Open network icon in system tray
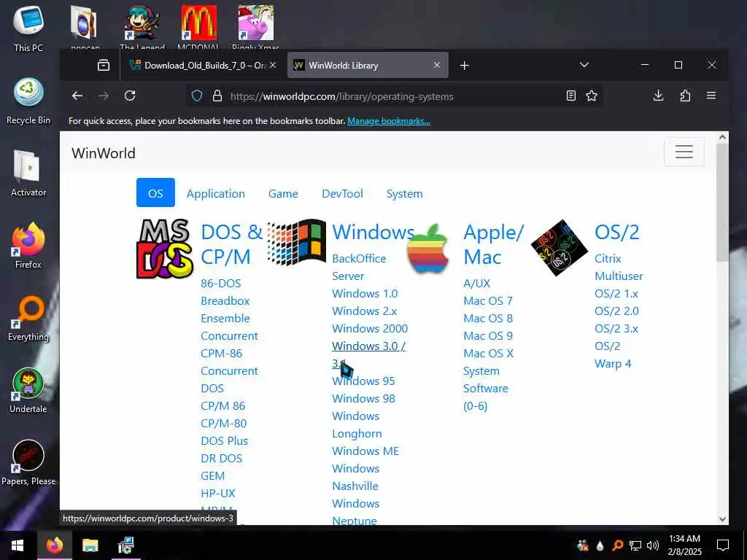 635,545
